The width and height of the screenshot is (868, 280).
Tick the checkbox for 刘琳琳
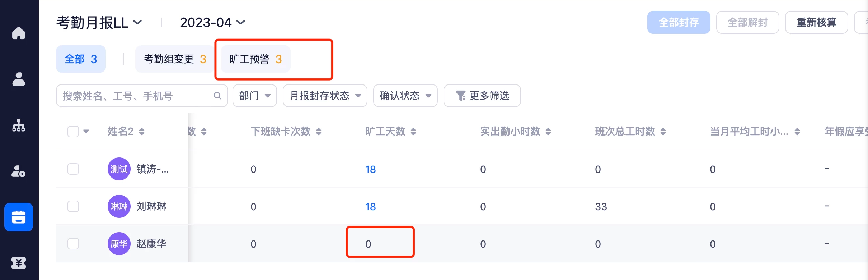[x=73, y=206]
